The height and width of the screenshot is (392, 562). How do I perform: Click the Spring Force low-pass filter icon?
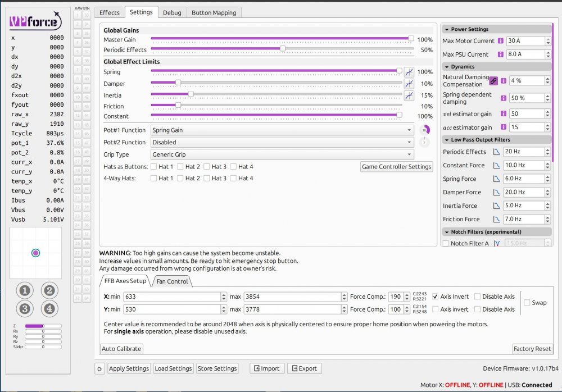point(496,179)
